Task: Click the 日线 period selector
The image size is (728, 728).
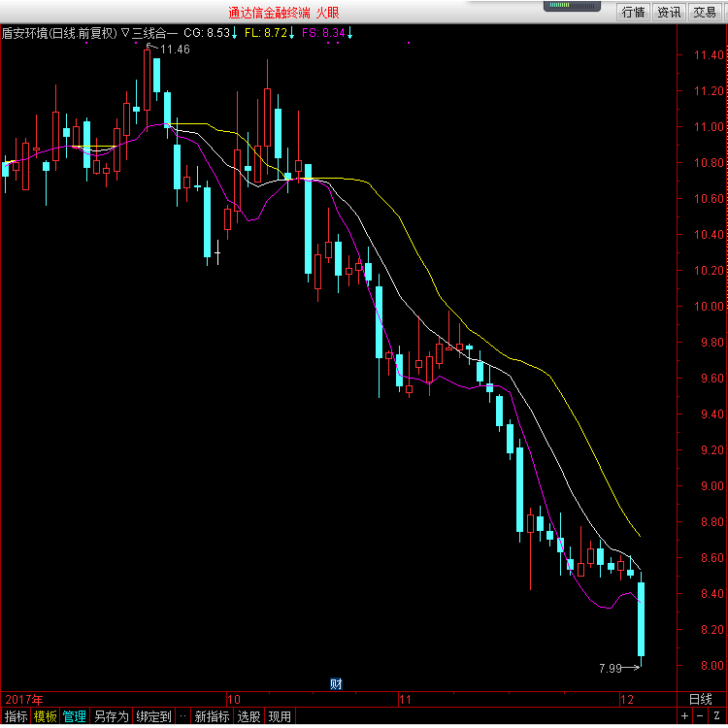Action: (701, 699)
